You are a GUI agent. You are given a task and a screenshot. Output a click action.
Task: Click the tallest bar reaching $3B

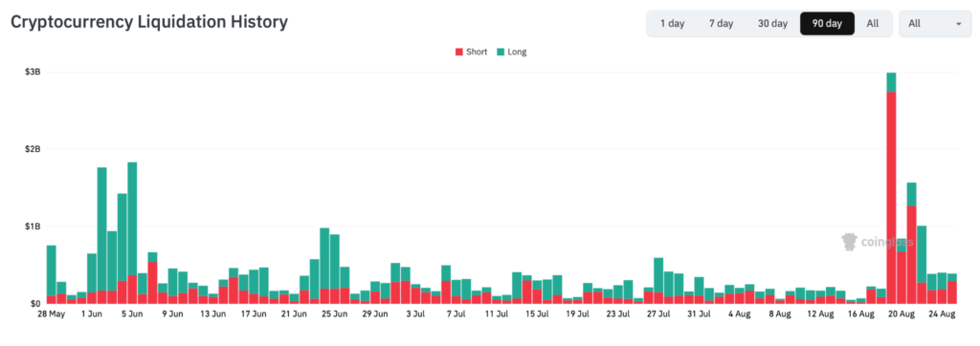pos(891,188)
